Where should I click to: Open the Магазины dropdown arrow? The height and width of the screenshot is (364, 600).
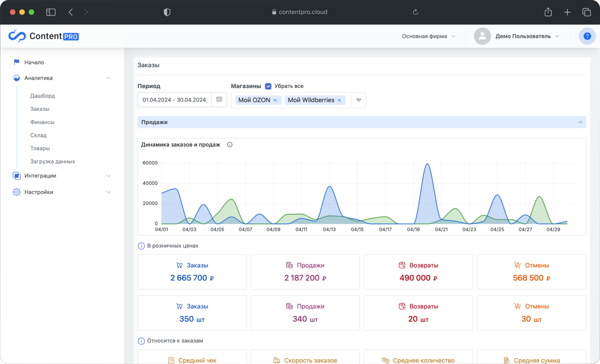coord(359,100)
